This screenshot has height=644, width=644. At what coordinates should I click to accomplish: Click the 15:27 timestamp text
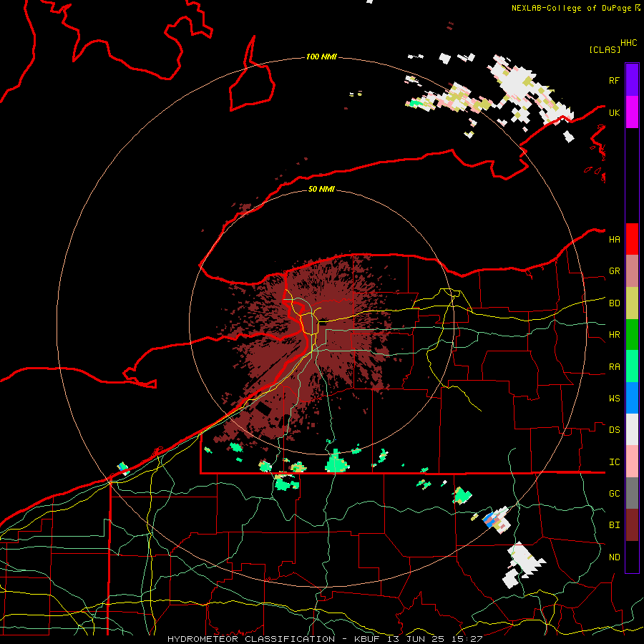click(x=467, y=639)
